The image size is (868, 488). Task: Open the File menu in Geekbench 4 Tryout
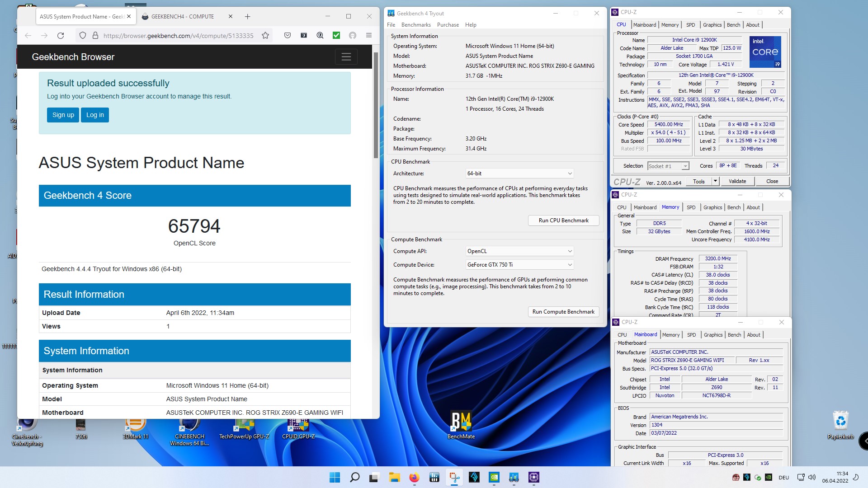pos(391,25)
